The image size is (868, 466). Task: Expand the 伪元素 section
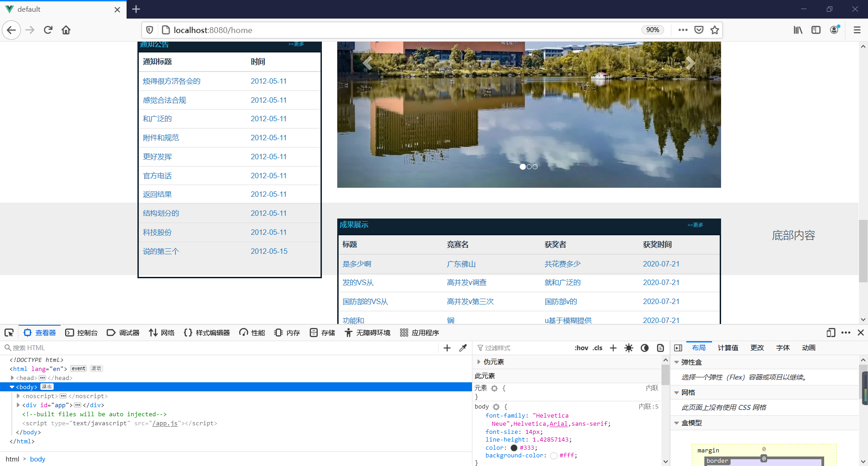tap(479, 362)
